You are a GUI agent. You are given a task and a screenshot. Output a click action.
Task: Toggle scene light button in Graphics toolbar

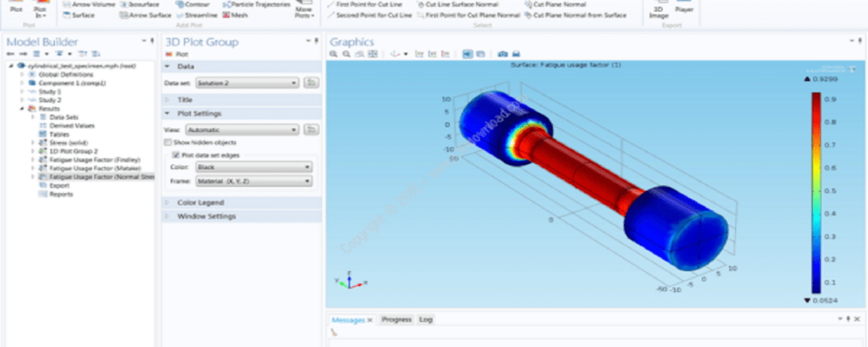(x=467, y=54)
